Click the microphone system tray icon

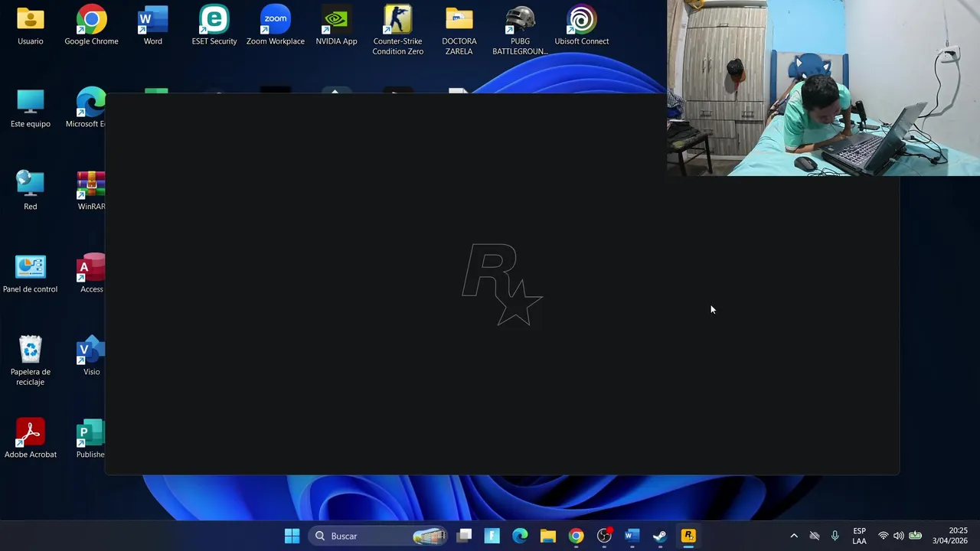(835, 536)
